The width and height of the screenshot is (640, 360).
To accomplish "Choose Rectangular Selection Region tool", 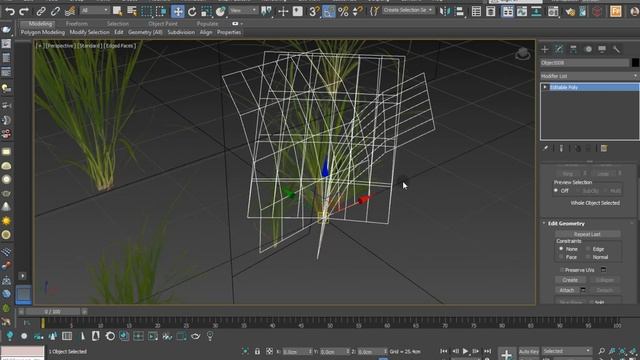I will click(x=146, y=11).
